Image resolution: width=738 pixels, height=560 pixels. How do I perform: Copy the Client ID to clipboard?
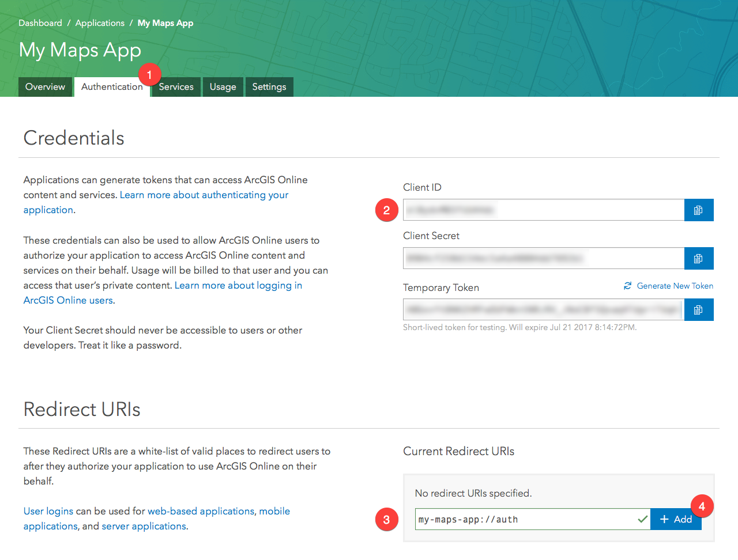coord(699,210)
